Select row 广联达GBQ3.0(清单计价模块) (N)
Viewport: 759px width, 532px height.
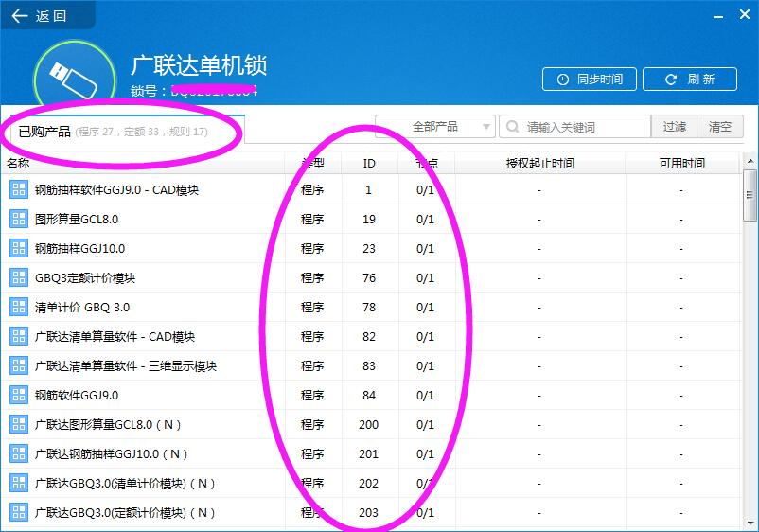point(371,483)
